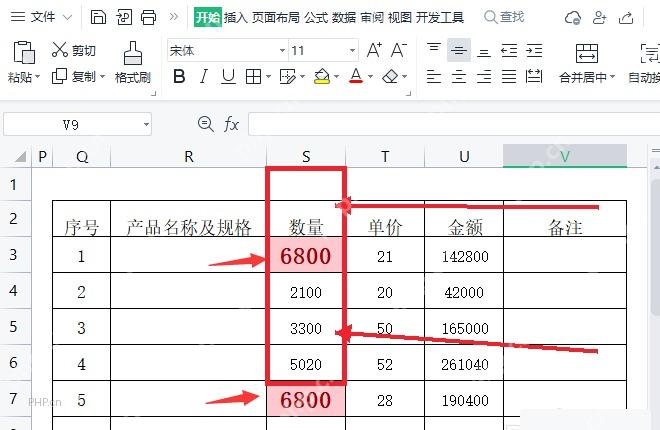Switch to the 数据 ribbon tab
Screen dimensions: 660x430
[344, 17]
